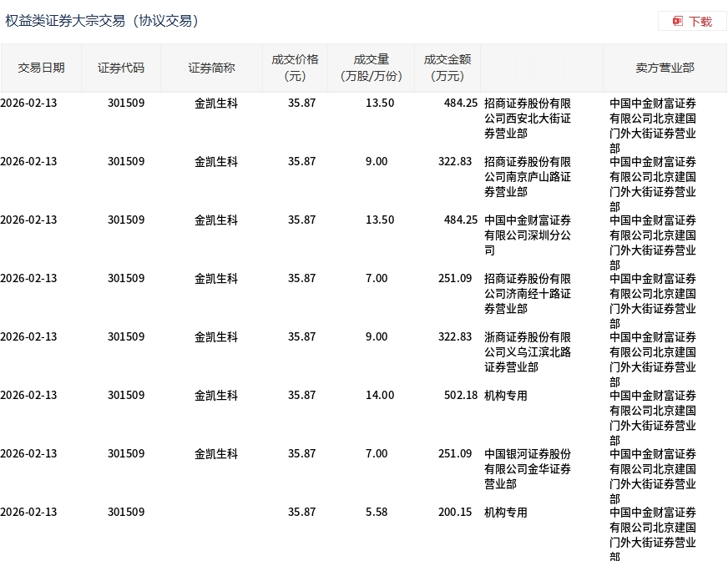Select price 35.87 in the 502.18 row
Image resolution: width=728 pixels, height=561 pixels.
301,395
